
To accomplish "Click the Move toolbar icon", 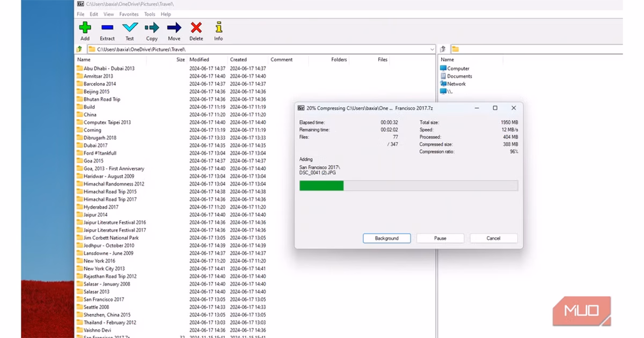I will pos(174,27).
